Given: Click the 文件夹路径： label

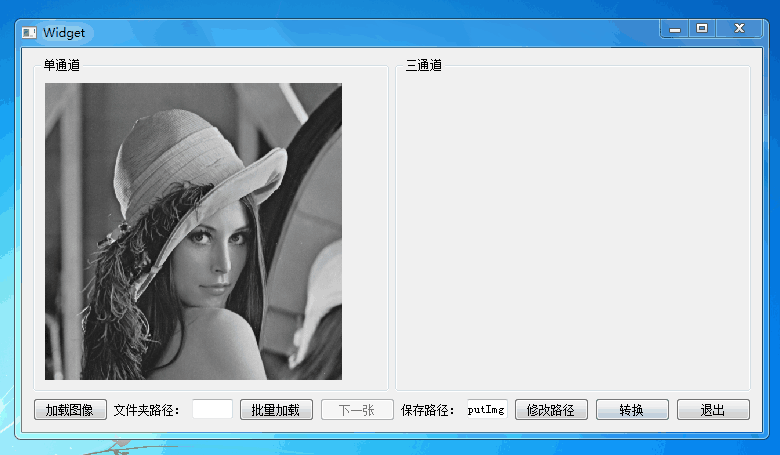Looking at the screenshot, I should (x=147, y=410).
